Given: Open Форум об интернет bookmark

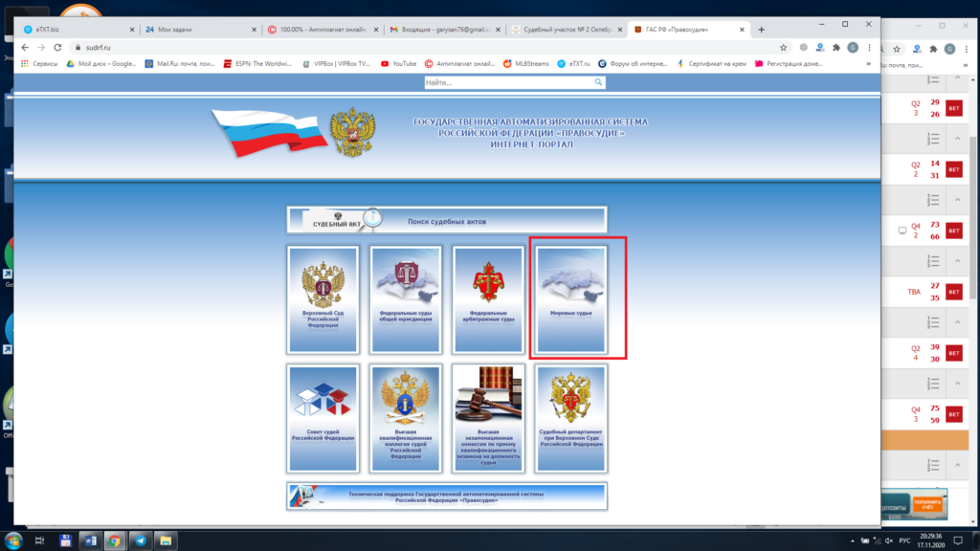Looking at the screenshot, I should pos(633,64).
